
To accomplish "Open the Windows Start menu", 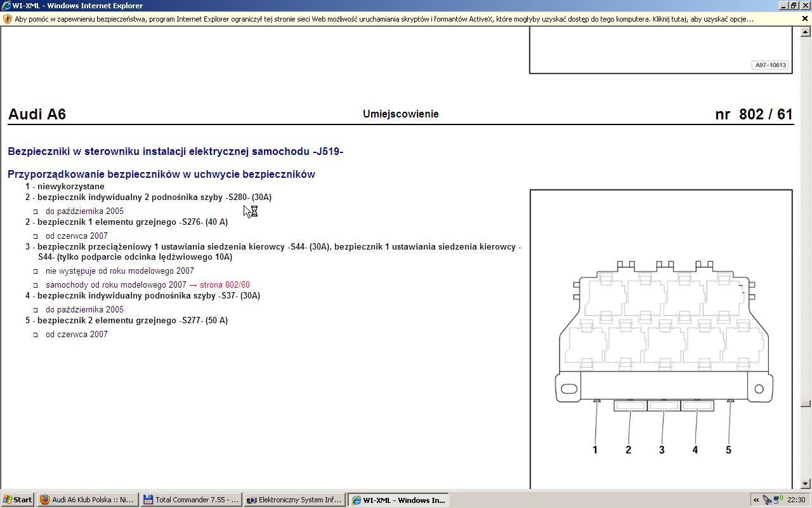I will (x=18, y=500).
